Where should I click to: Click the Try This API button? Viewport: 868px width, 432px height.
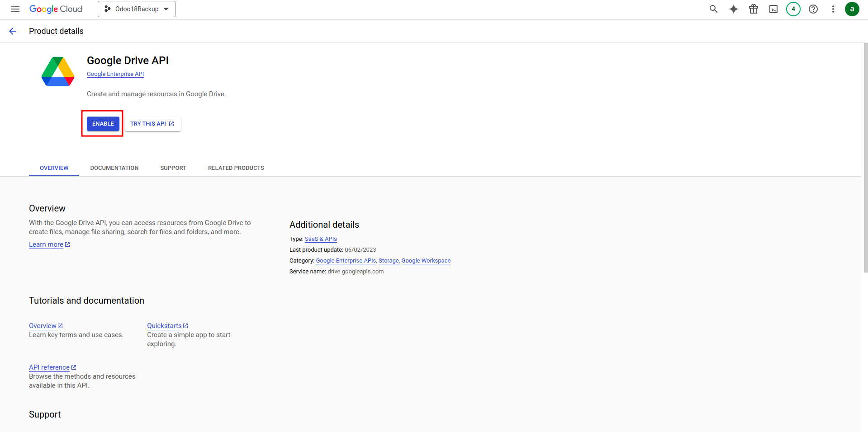(152, 124)
